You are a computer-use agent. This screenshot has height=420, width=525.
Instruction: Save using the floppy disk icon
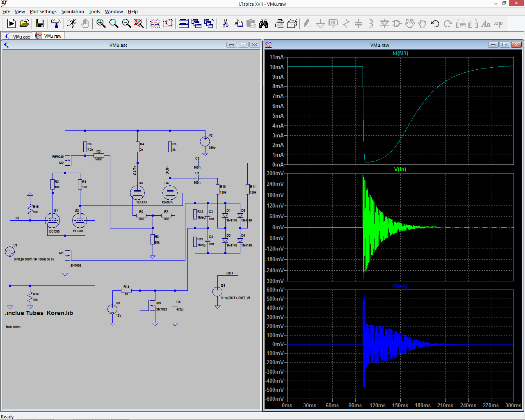click(40, 23)
